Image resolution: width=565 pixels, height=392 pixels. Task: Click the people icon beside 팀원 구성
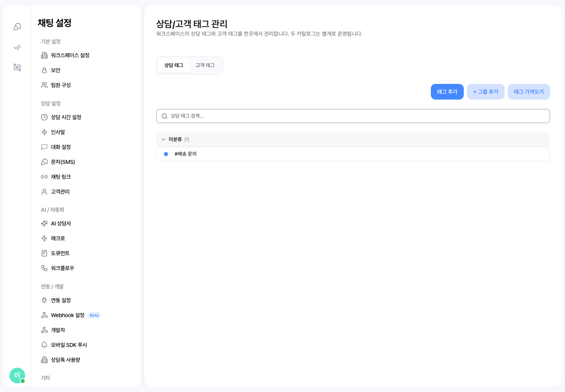pyautogui.click(x=44, y=85)
